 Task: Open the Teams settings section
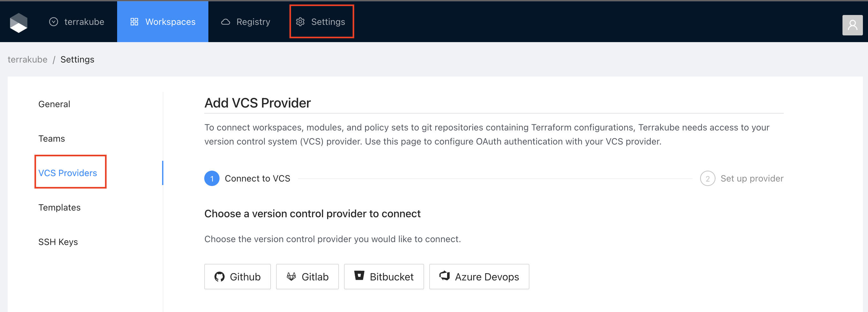pos(52,138)
